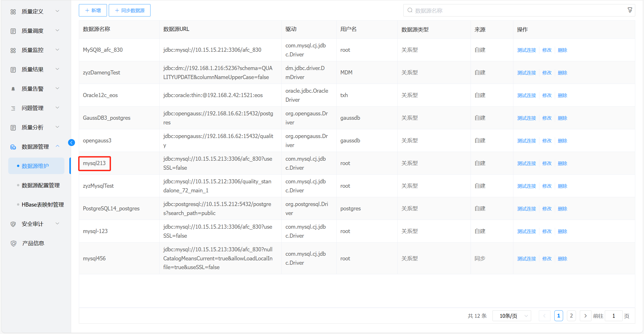Click the 数据源管理 database icon

click(13, 147)
